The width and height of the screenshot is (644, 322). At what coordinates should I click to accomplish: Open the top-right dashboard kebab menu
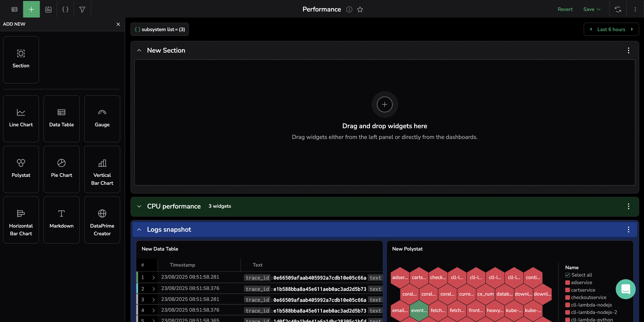point(635,9)
